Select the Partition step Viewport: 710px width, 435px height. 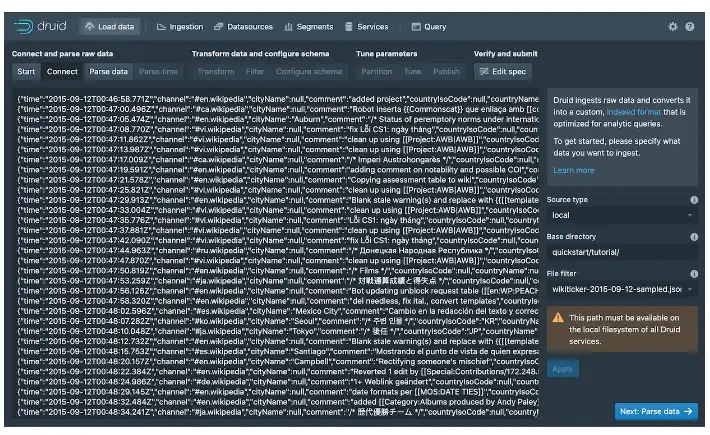[376, 72]
